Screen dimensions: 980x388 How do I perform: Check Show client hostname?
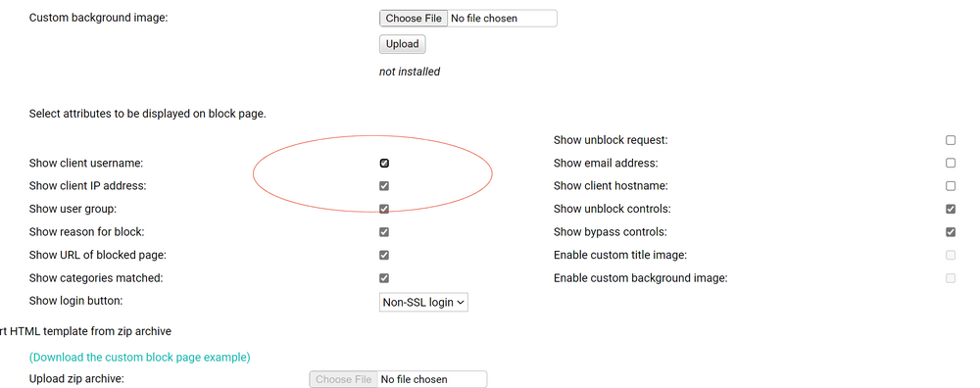point(951,186)
